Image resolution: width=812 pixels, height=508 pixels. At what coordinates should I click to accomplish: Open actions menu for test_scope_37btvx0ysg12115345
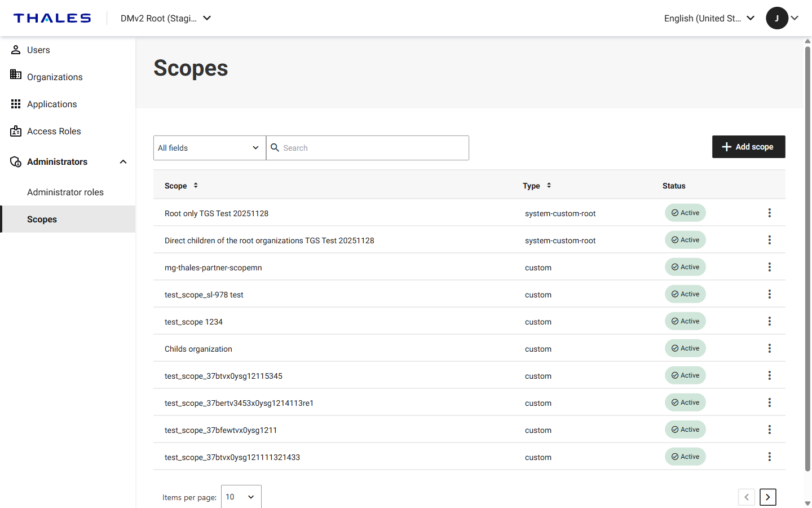point(769,375)
